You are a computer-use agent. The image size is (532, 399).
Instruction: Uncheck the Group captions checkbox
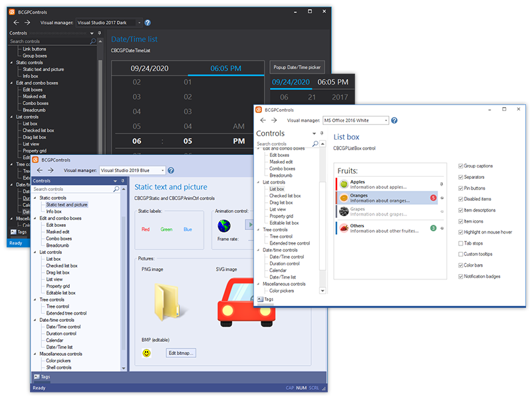(461, 166)
